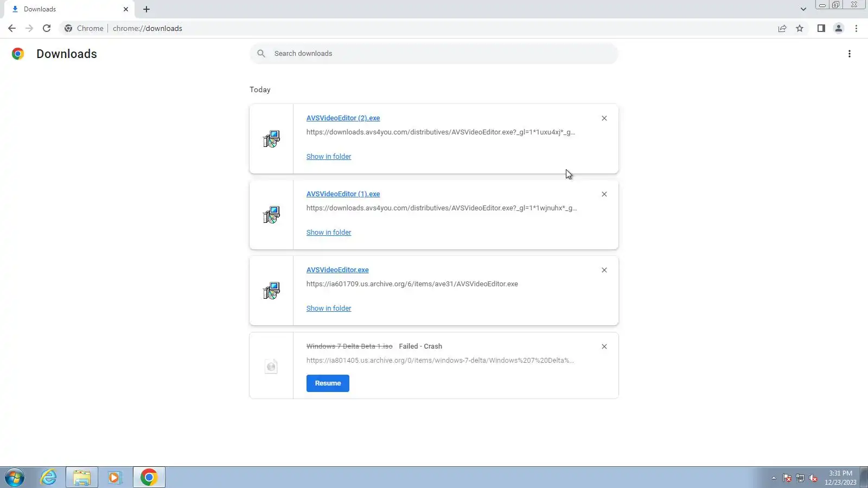Open Windows Media Player from taskbar
This screenshot has width=868, height=488.
point(114,478)
